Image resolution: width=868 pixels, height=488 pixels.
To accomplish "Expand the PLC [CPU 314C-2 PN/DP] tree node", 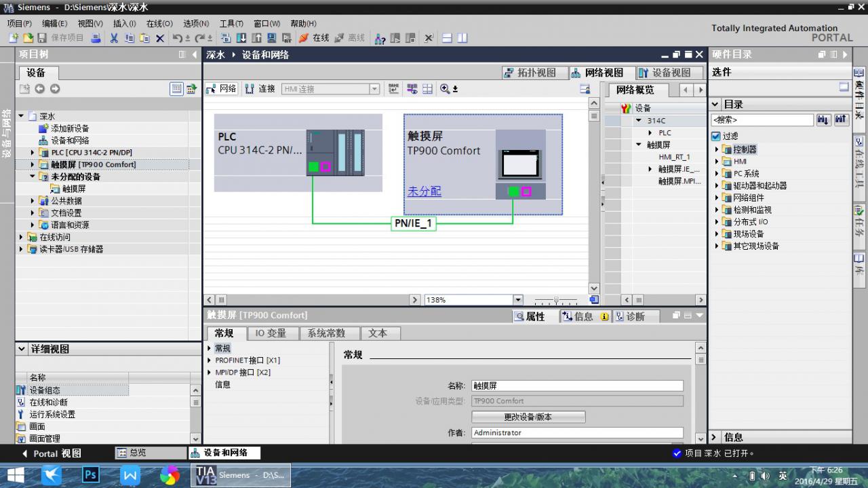I will [33, 153].
